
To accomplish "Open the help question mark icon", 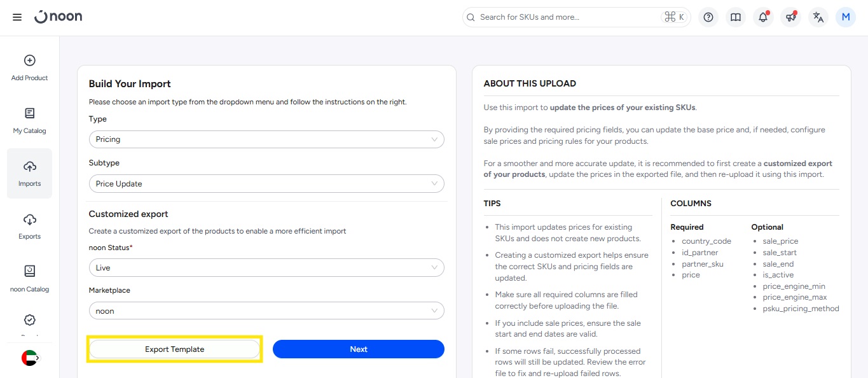I will click(x=708, y=17).
